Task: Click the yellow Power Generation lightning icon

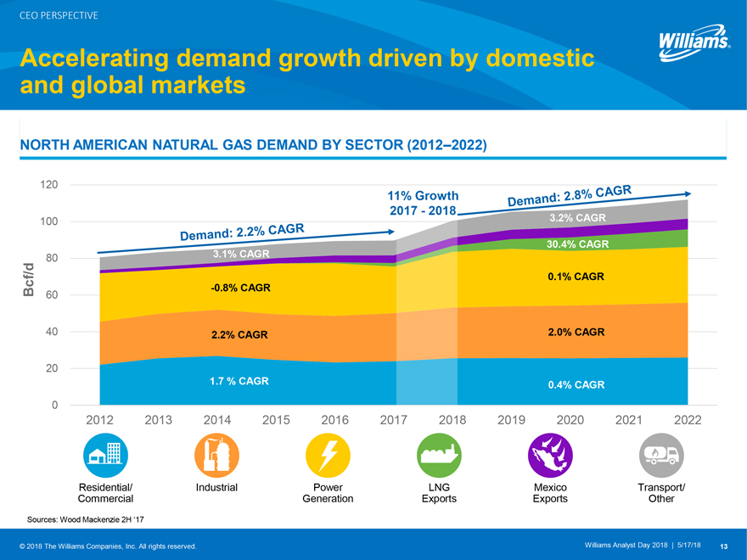Action: pyautogui.click(x=328, y=455)
